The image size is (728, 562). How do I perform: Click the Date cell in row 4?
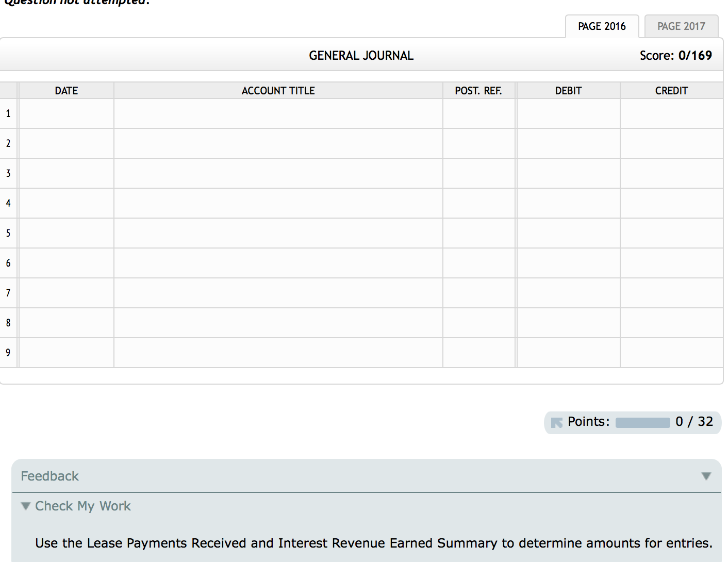pos(66,203)
